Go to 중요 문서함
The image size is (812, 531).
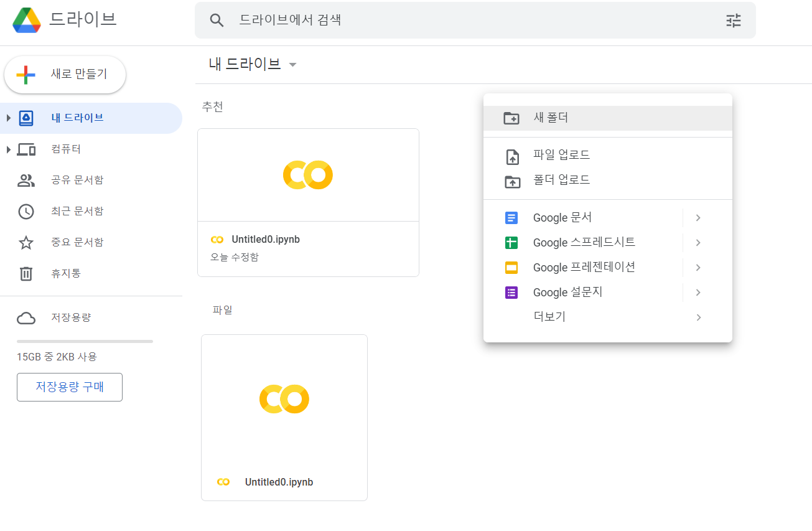(91, 243)
